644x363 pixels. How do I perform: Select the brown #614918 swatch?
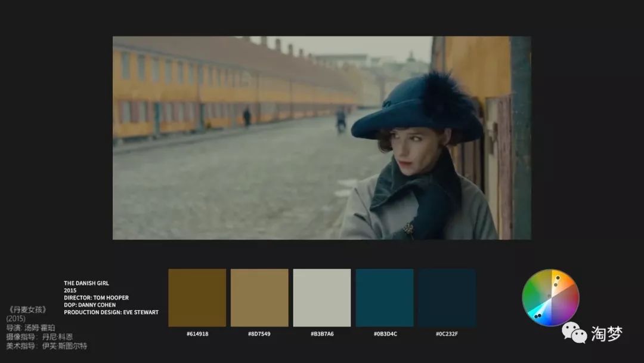click(x=197, y=297)
